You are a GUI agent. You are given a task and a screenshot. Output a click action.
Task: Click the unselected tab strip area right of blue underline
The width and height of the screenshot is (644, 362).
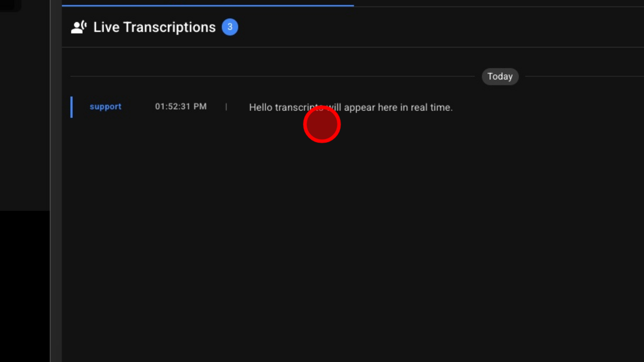click(499, 4)
